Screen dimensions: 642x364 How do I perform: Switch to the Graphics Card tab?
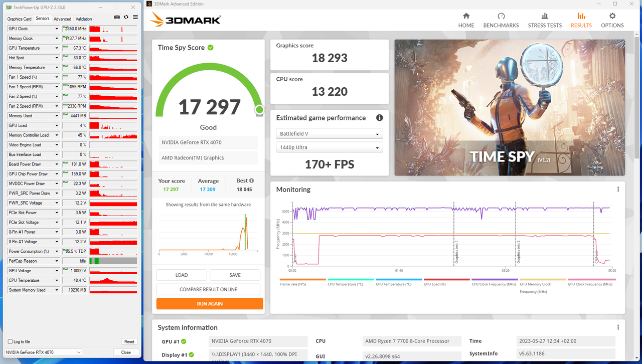(19, 19)
